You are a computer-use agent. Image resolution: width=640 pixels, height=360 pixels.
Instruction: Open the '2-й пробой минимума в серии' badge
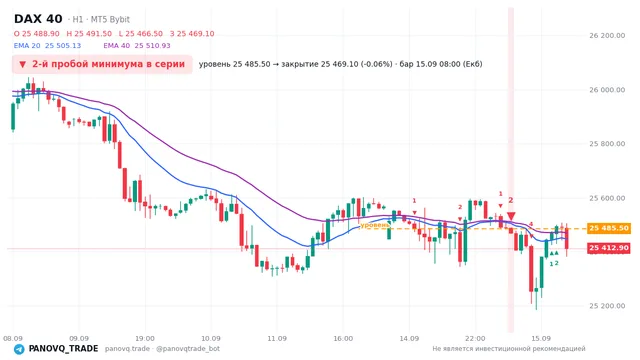102,64
